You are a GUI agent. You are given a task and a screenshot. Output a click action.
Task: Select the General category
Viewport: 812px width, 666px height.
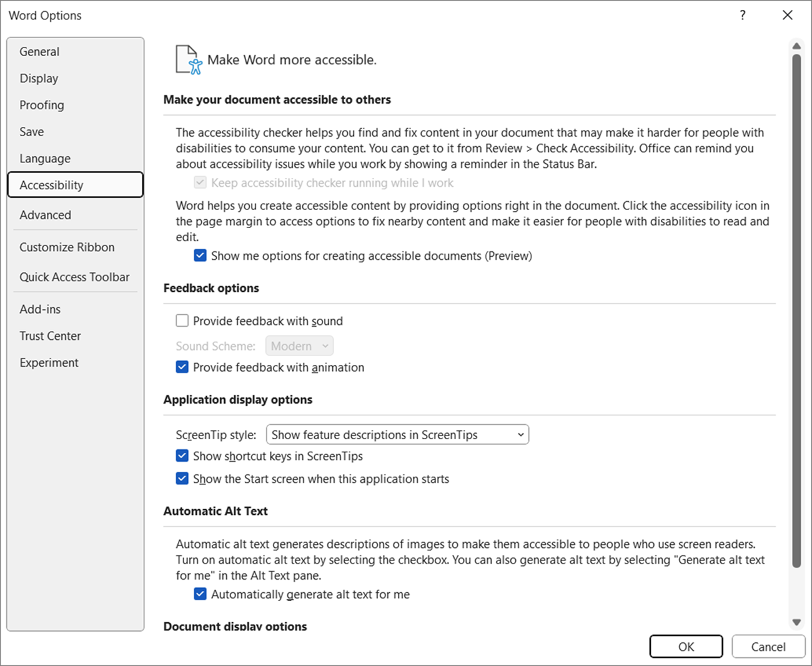[x=39, y=51]
